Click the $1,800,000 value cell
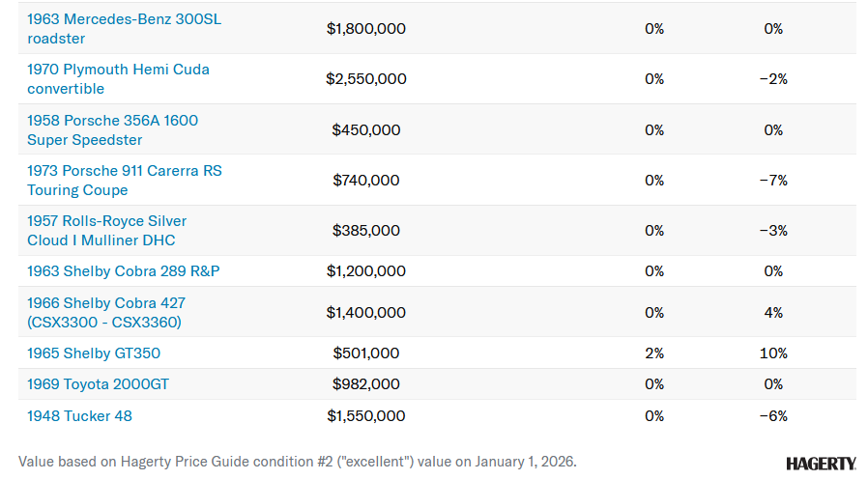This screenshot has height=480, width=868. click(x=365, y=29)
